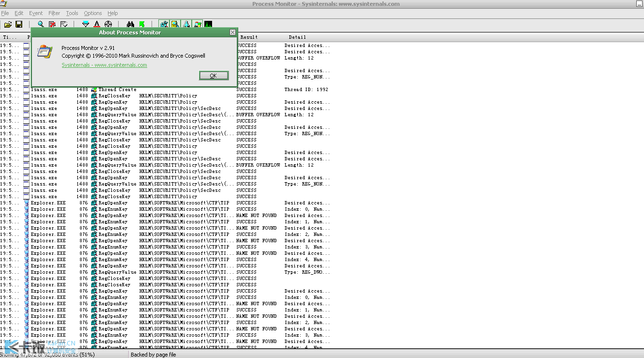Click the Ti... time column header
Viewport: 644px width, 358px height.
pos(10,37)
